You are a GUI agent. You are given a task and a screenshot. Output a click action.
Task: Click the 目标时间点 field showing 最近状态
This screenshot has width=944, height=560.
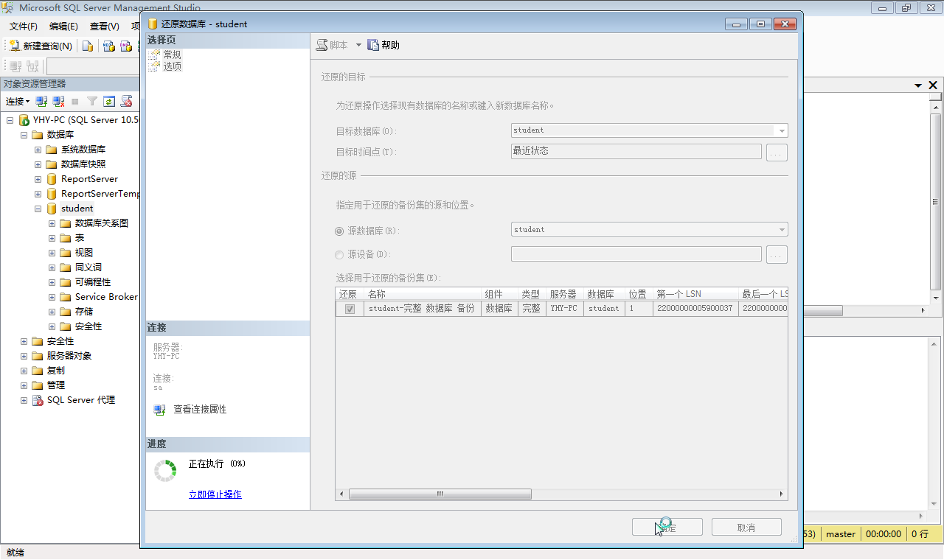(x=636, y=151)
